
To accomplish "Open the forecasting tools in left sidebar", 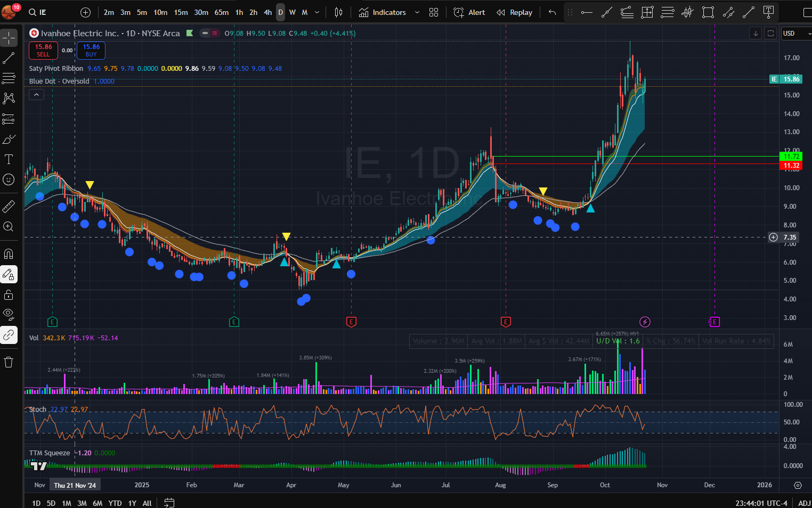I will [9, 119].
